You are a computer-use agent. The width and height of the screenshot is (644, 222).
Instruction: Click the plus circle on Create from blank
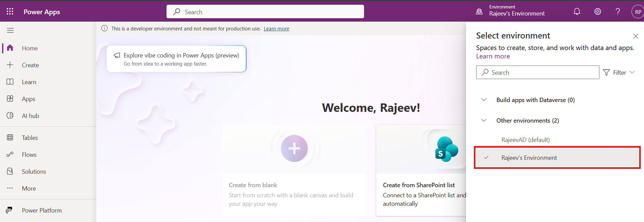[x=294, y=148]
